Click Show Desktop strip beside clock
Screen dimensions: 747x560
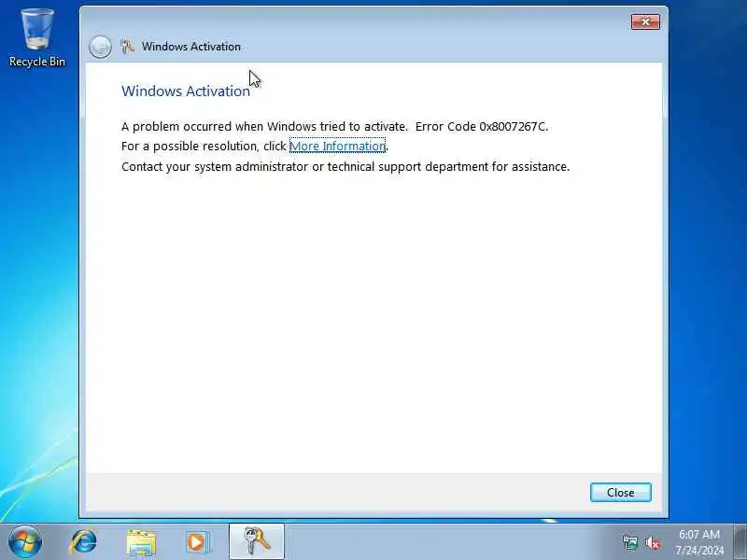[740, 541]
